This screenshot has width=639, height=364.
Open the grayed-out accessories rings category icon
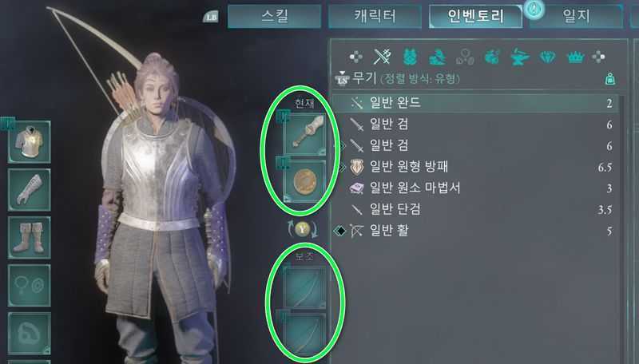coord(465,57)
